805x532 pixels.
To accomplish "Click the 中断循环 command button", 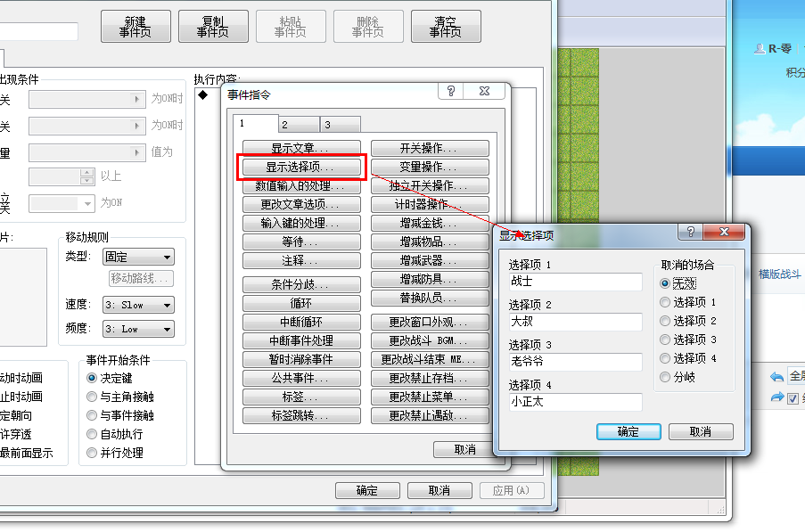I will (x=301, y=322).
